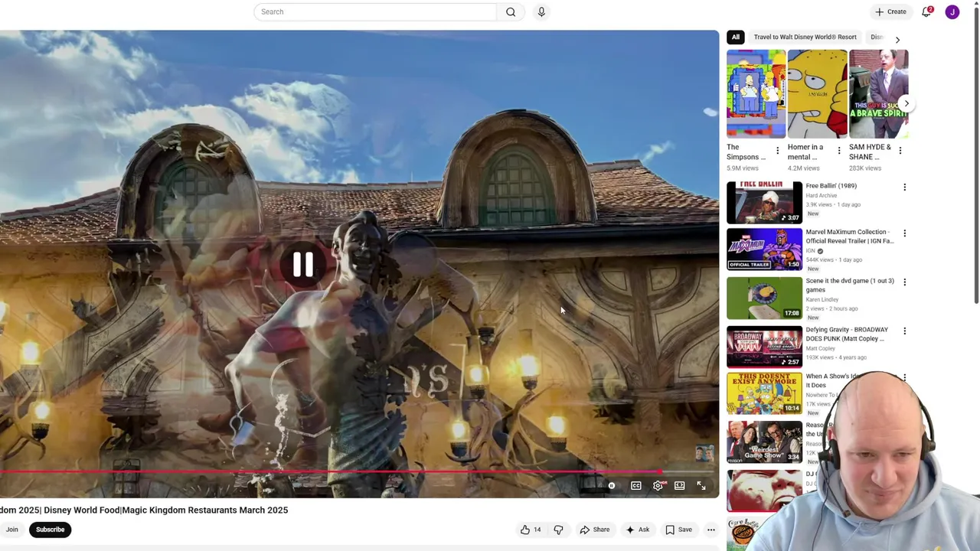Viewport: 980px width, 551px height.
Task: Click the Join button
Action: click(x=11, y=530)
